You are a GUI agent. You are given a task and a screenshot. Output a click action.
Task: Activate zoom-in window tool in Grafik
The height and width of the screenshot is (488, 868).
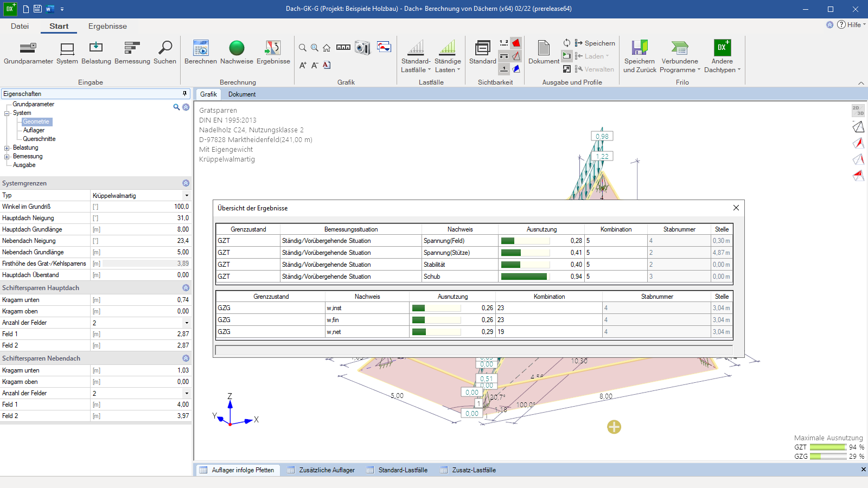click(x=315, y=48)
